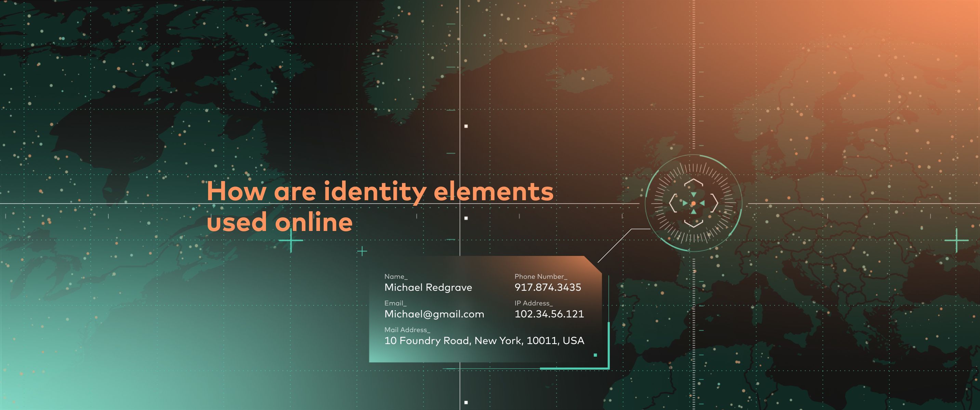Click the headline 'How are identity elements'
The width and height of the screenshot is (980, 410).
pyautogui.click(x=380, y=191)
